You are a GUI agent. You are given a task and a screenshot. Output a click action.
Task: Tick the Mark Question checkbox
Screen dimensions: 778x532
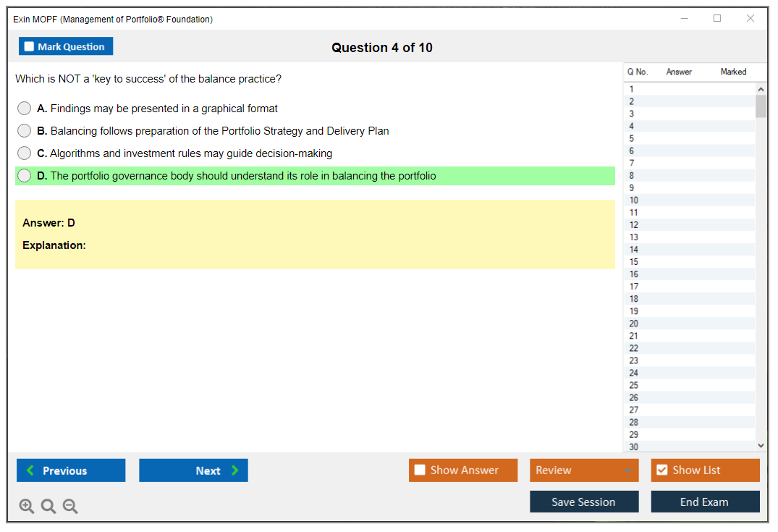coord(30,47)
